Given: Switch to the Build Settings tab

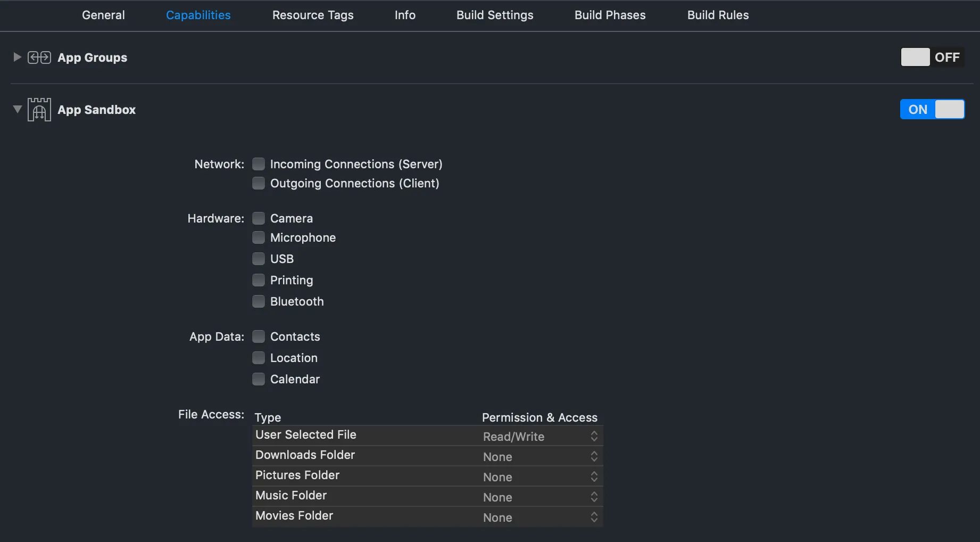Looking at the screenshot, I should 495,15.
